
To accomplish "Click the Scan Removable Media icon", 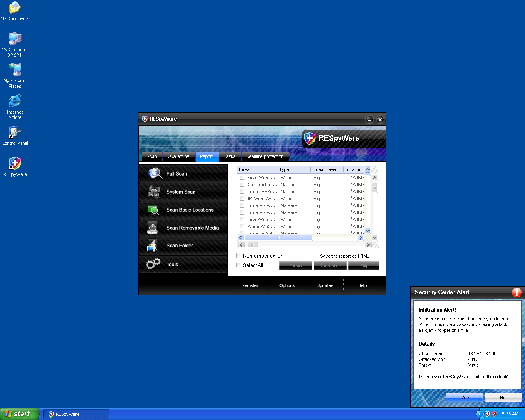I will click(153, 228).
